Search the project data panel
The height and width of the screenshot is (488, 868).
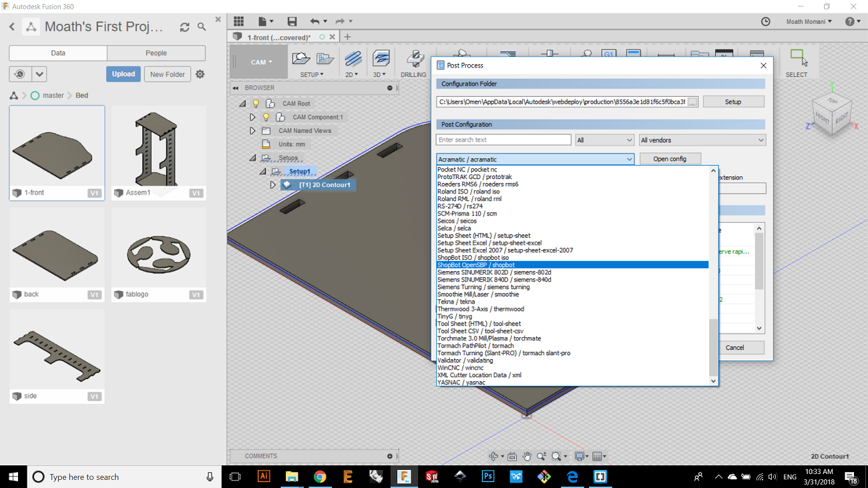(202, 27)
